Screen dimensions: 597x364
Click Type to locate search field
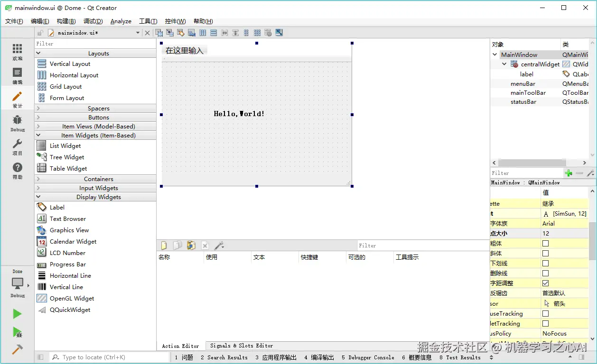(x=110, y=357)
